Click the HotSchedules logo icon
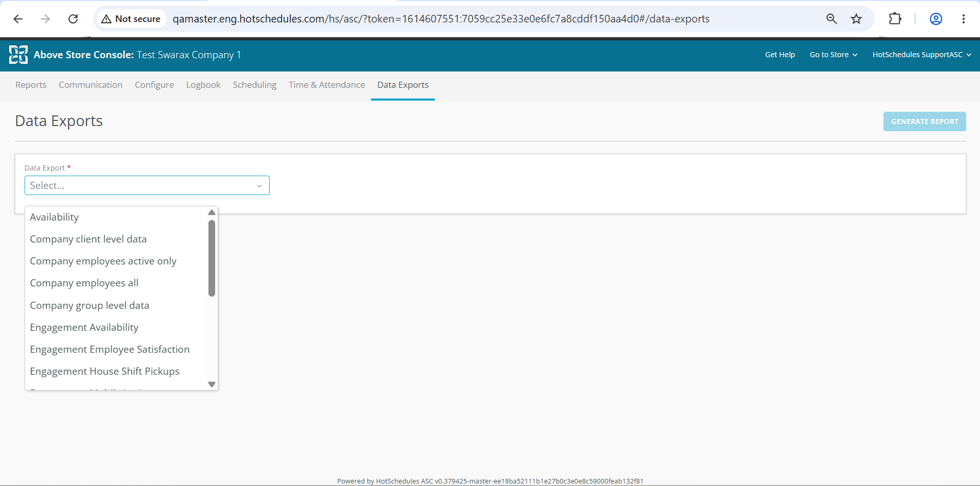Viewport: 980px width, 486px height. click(18, 55)
